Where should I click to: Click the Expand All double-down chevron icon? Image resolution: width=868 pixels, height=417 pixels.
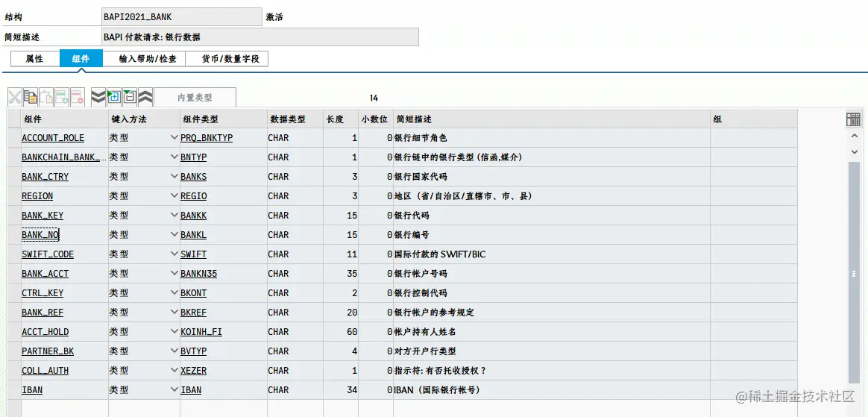pos(98,97)
